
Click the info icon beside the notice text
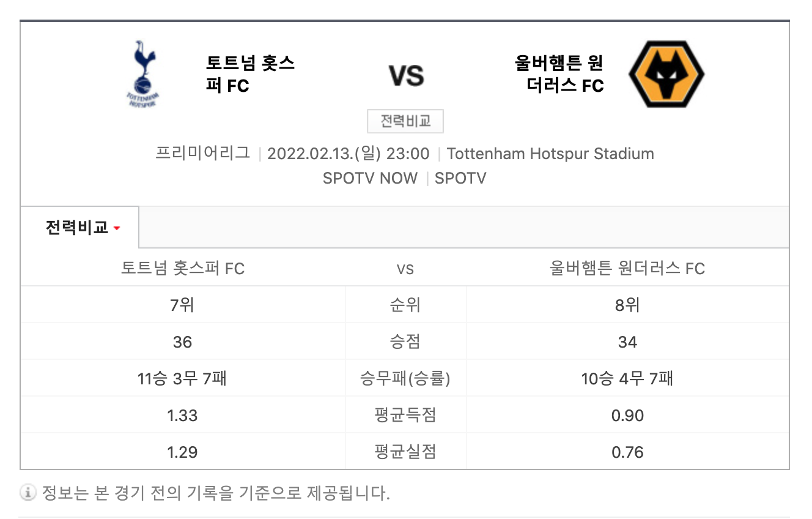[x=27, y=493]
